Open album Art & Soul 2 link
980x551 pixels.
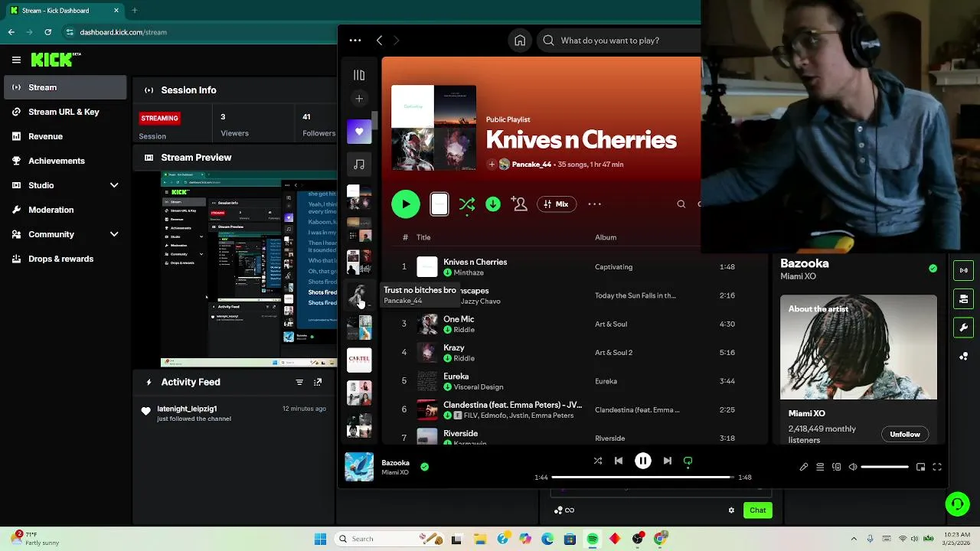(x=614, y=353)
